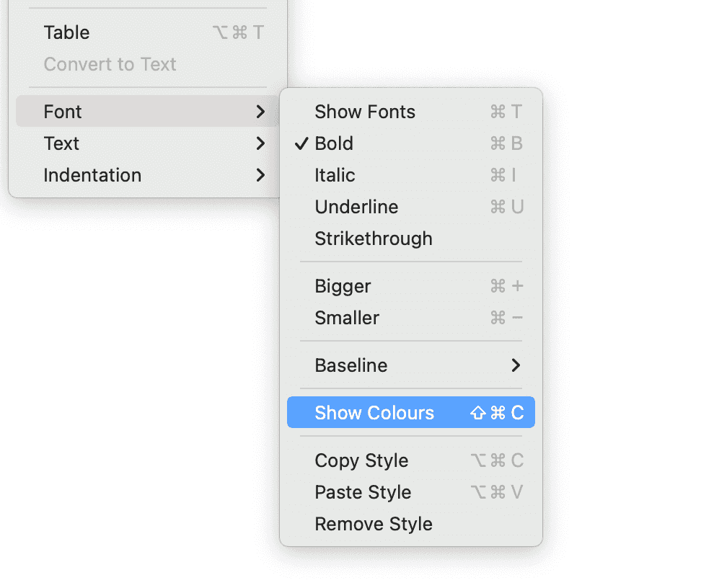
Task: Apply Underline formatting
Action: (x=356, y=207)
